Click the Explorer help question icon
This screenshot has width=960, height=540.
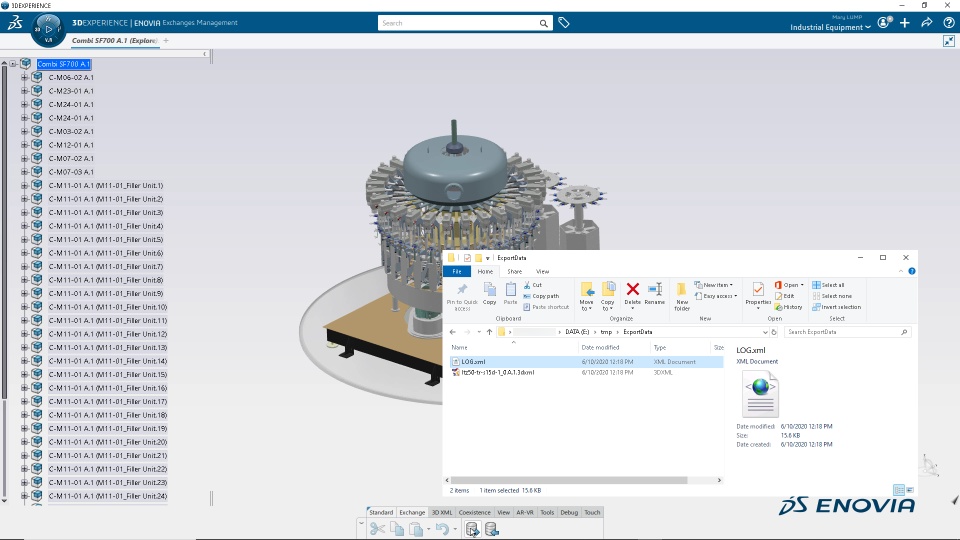[x=912, y=271]
